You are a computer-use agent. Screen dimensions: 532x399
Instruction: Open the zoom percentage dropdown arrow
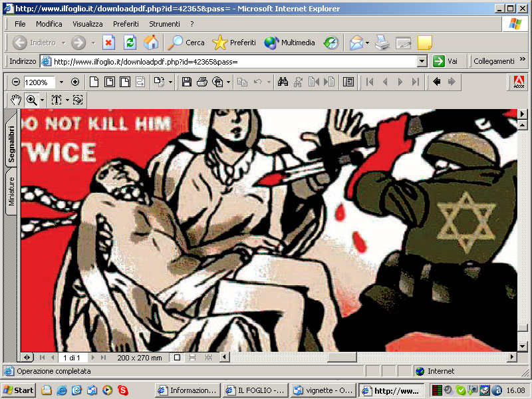[61, 82]
